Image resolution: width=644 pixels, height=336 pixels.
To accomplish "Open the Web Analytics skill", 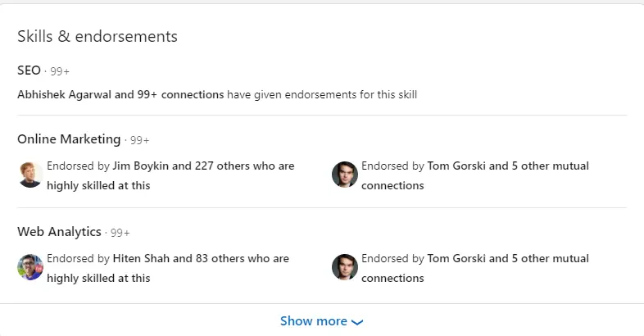I will coord(59,232).
